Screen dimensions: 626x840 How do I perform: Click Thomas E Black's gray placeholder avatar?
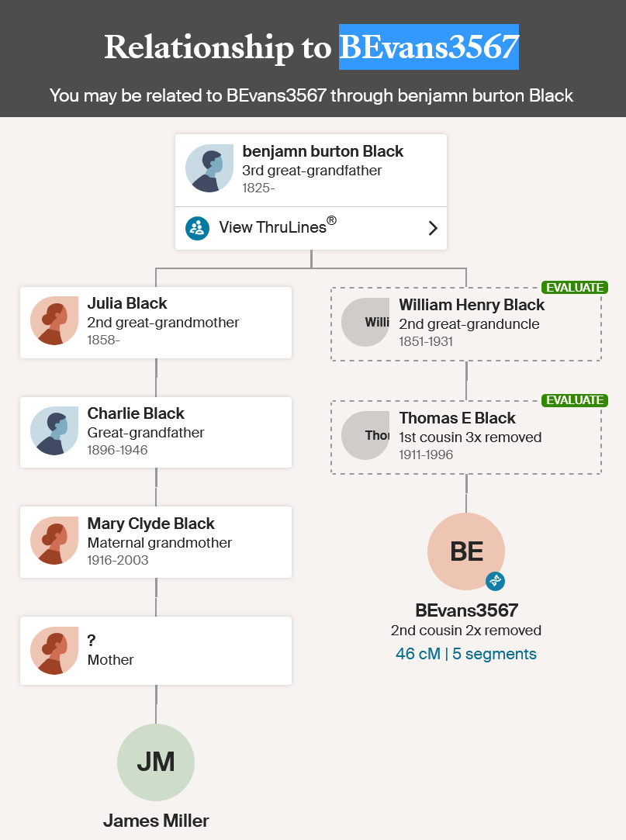pos(365,435)
